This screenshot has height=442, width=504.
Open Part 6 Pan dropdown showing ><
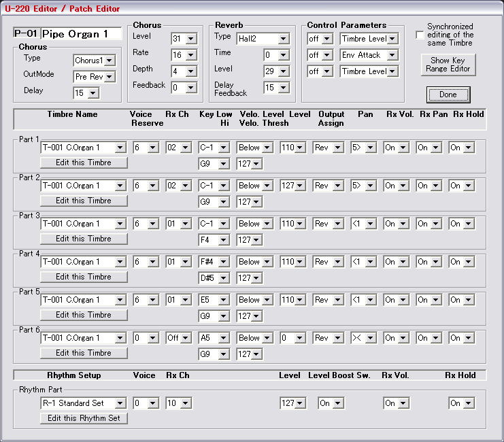pos(363,338)
